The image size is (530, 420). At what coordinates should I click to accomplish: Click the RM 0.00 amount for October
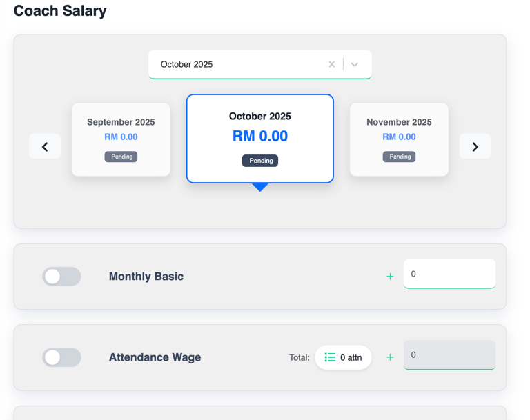[x=260, y=137]
